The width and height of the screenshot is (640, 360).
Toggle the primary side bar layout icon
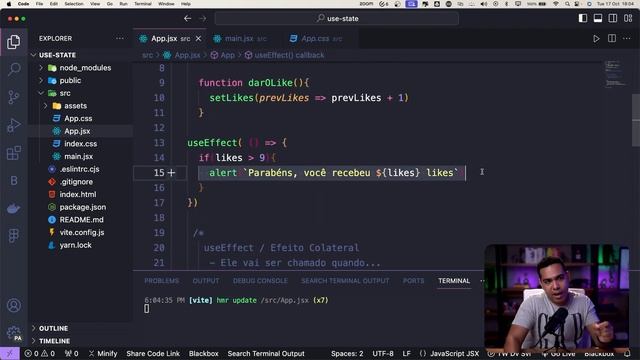(x=583, y=18)
